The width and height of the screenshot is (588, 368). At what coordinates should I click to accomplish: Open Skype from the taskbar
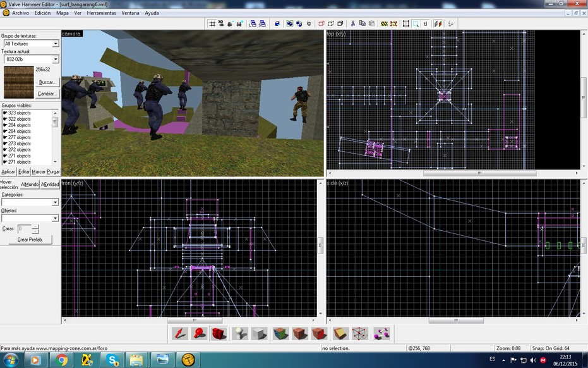click(x=112, y=360)
